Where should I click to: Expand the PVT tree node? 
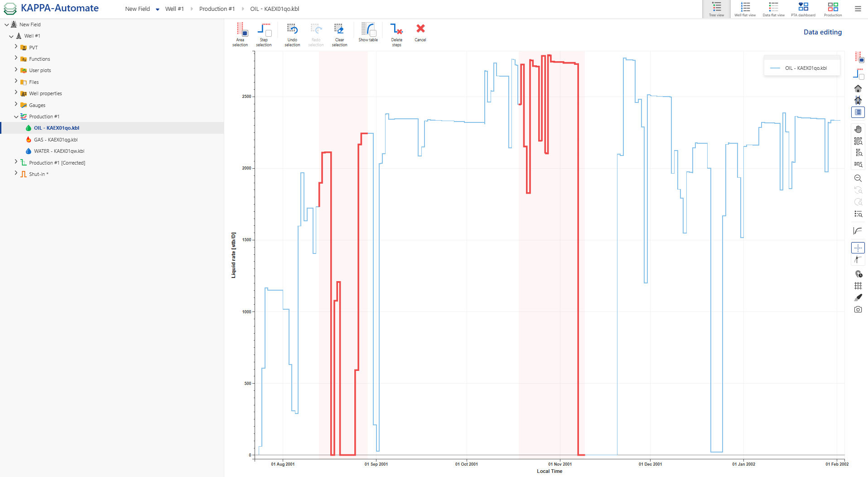point(16,47)
